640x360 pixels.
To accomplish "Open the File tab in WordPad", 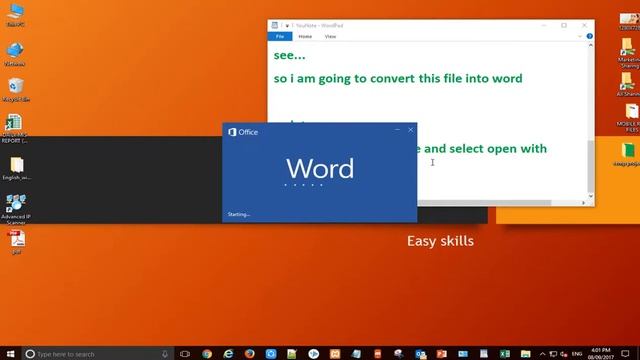I will coord(280,36).
